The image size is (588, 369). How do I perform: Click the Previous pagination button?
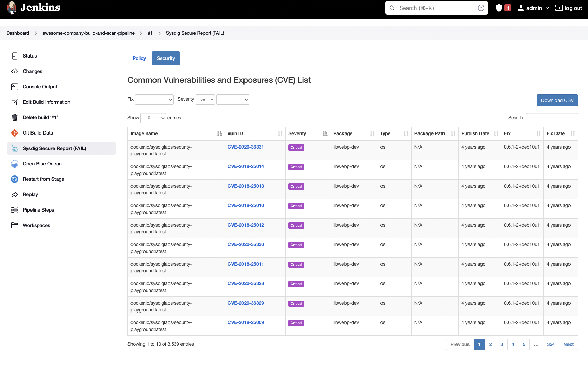tap(460, 344)
